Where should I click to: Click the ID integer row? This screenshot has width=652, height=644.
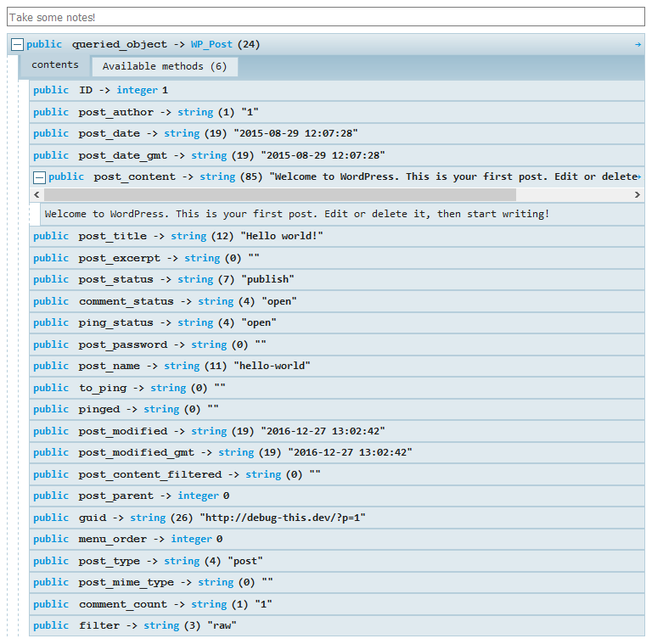[337, 91]
